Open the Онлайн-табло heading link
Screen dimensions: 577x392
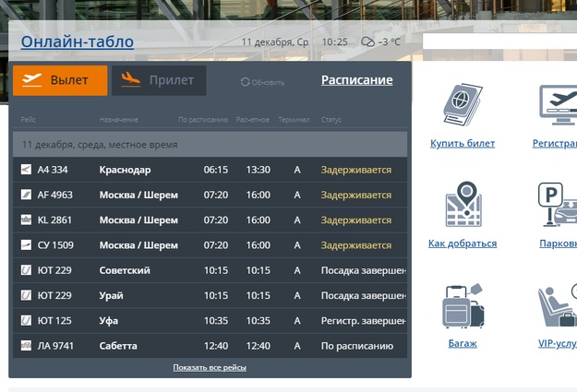(x=78, y=42)
